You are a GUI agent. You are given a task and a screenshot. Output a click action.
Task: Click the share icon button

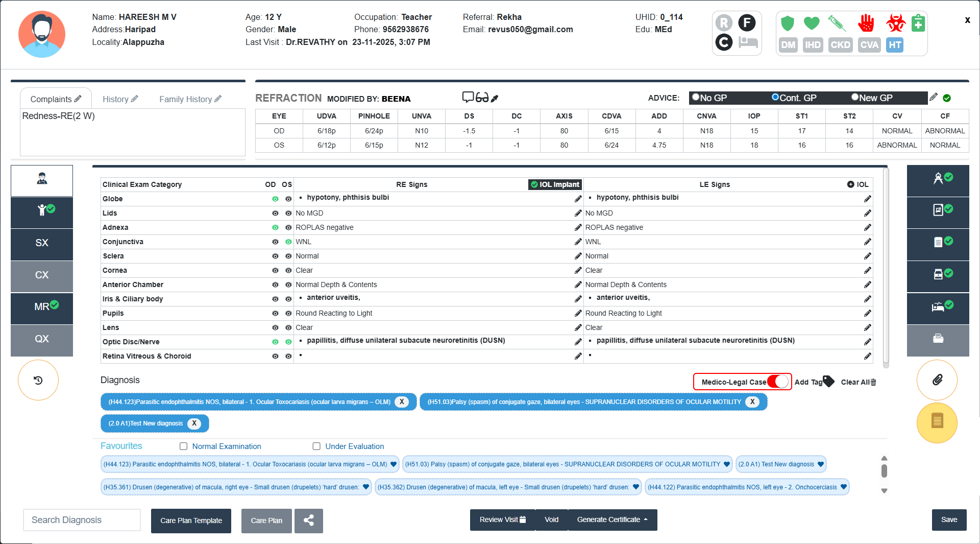coord(308,521)
